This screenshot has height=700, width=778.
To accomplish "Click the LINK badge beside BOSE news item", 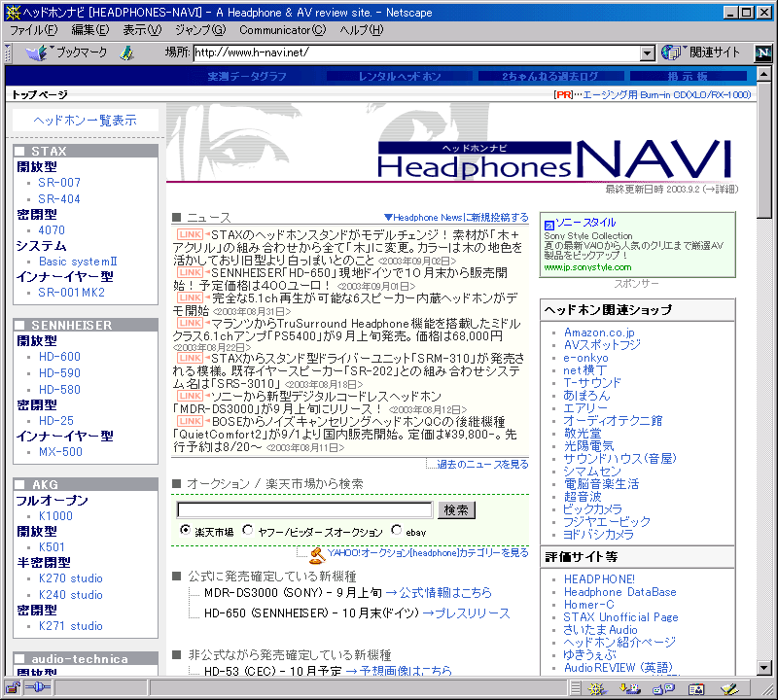I will tap(191, 421).
